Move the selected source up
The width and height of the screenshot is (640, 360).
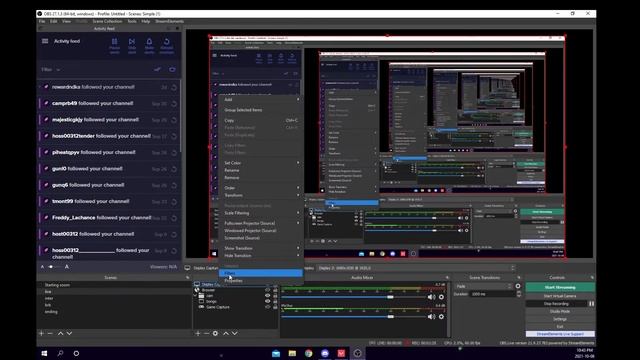point(226,333)
